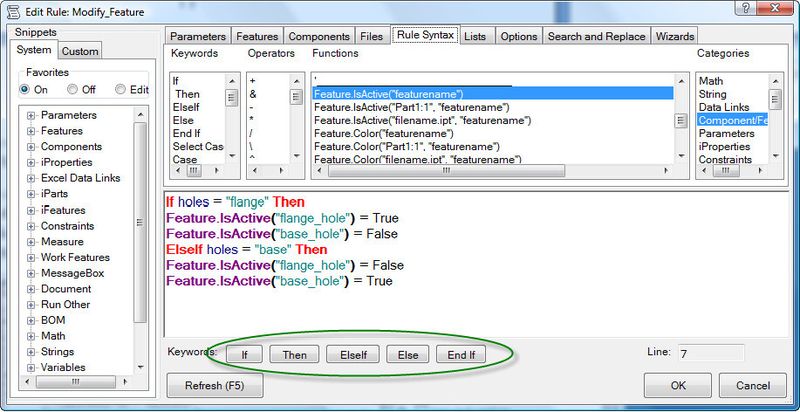Open the Search and Replace tab

(x=596, y=36)
